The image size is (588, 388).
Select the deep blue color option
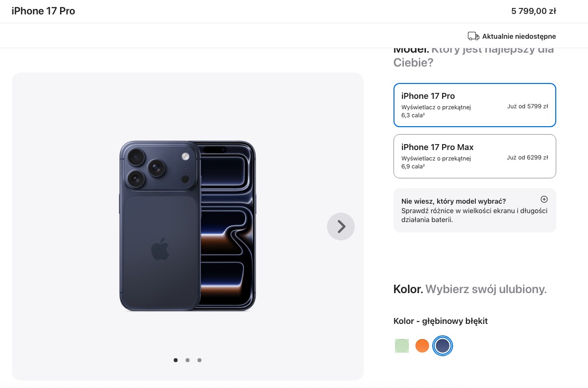click(443, 346)
